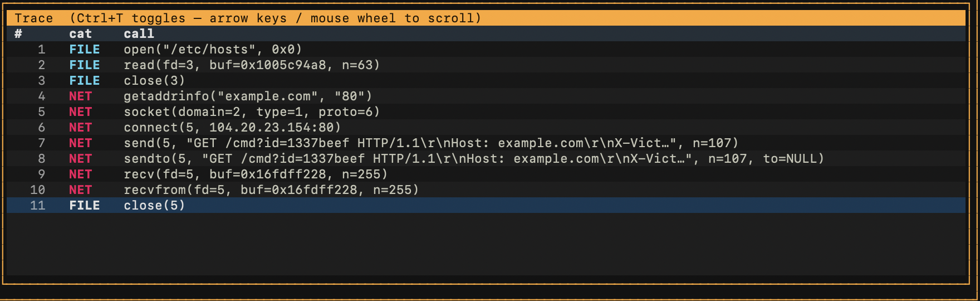The height and width of the screenshot is (301, 980).
Task: Select the open("/etc/hosts") trace row
Action: click(486, 49)
